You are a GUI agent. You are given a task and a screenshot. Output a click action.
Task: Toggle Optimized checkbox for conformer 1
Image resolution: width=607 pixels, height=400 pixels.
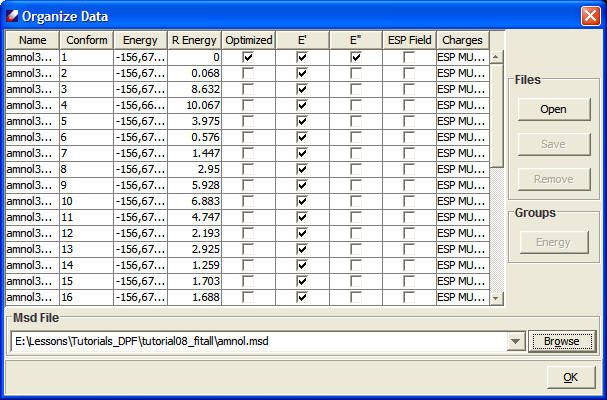point(248,58)
